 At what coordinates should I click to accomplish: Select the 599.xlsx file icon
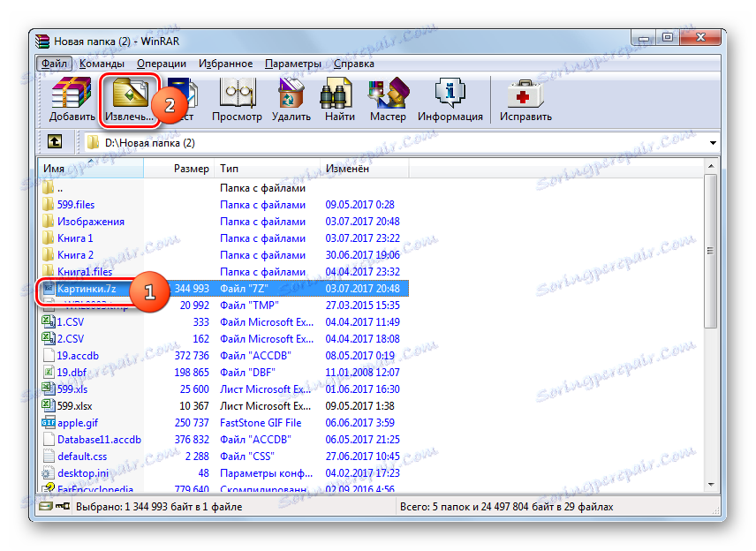pos(48,405)
